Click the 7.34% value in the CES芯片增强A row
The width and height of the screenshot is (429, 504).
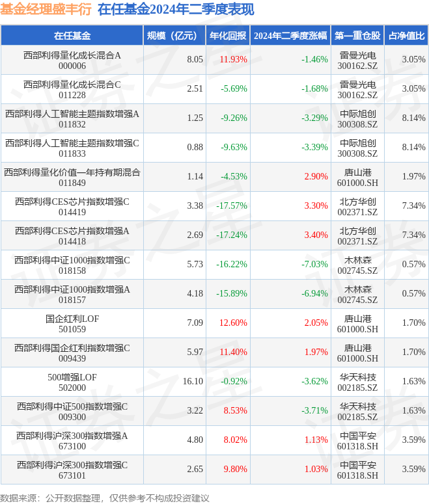(x=414, y=235)
